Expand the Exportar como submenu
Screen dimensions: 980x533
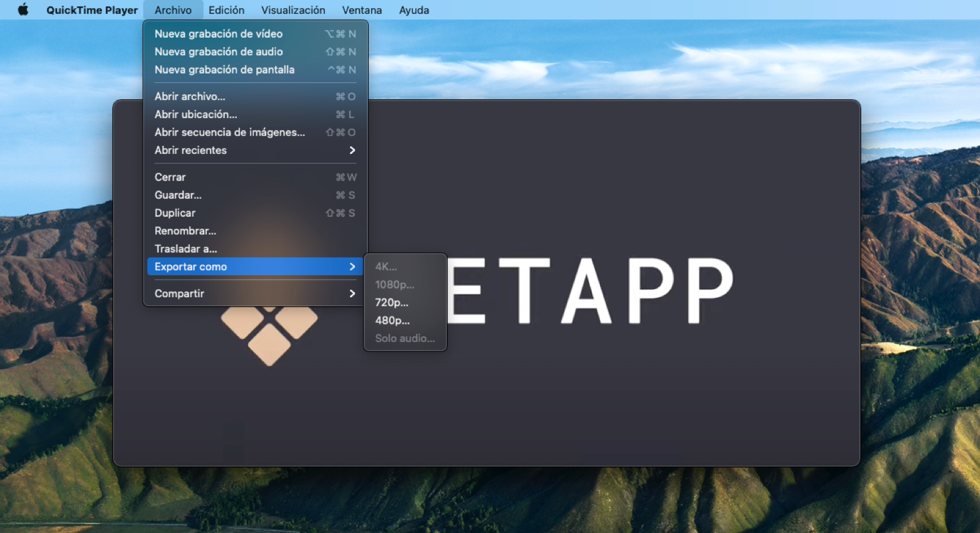[x=191, y=266]
